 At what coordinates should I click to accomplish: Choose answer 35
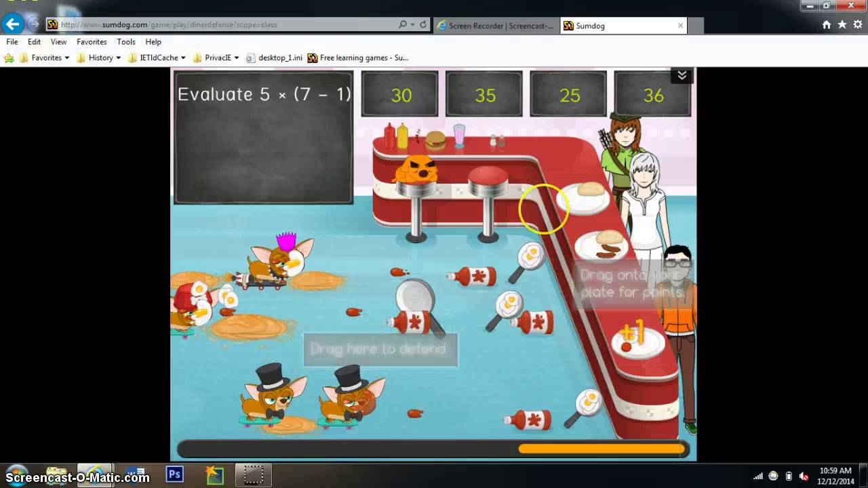pyautogui.click(x=484, y=94)
